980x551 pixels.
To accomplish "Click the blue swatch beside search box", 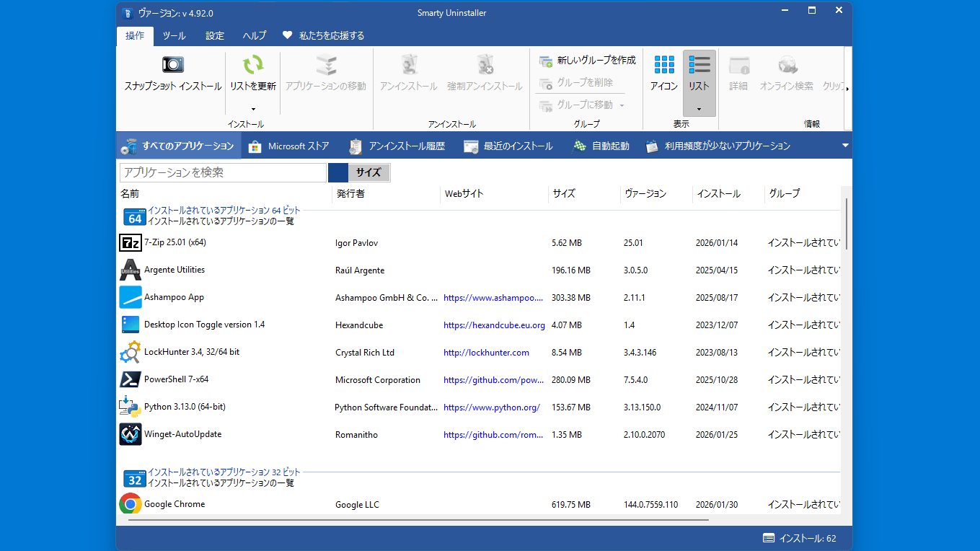I will [337, 173].
